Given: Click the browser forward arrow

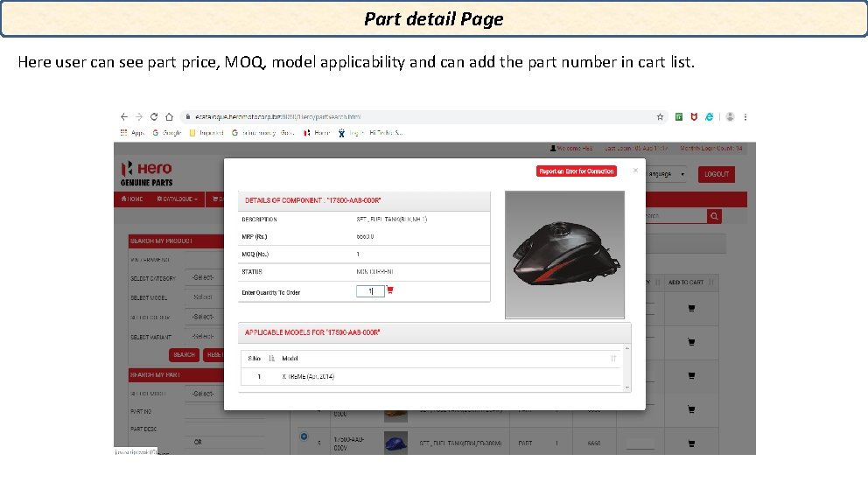Looking at the screenshot, I should (139, 117).
